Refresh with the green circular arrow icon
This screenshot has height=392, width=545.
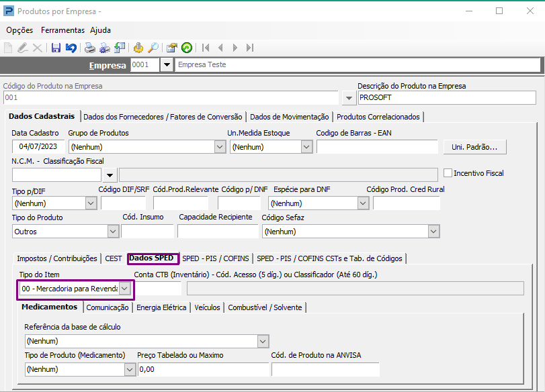(187, 48)
